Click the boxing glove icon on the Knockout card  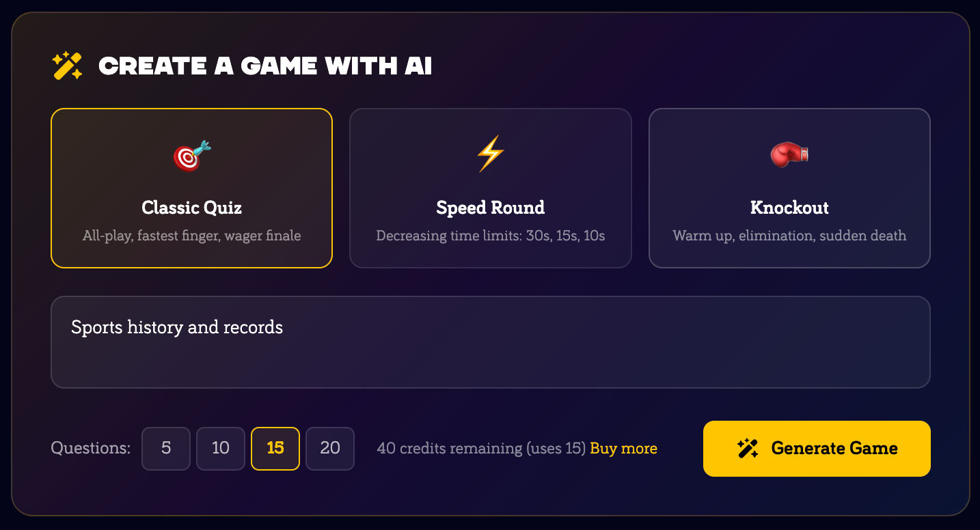point(789,154)
